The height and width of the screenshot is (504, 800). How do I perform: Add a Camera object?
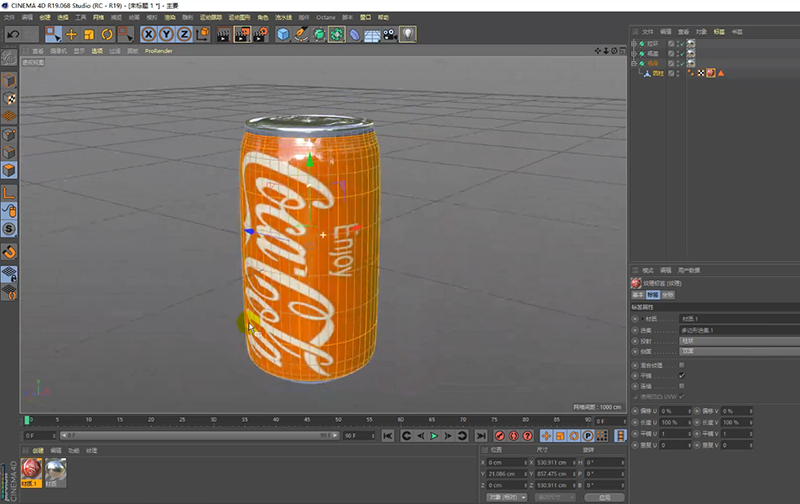(390, 34)
